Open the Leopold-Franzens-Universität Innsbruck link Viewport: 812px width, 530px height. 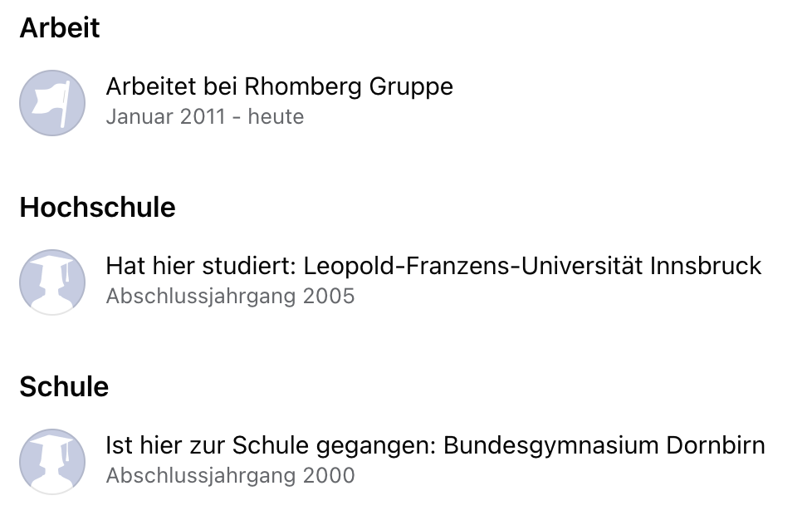pyautogui.click(x=532, y=266)
